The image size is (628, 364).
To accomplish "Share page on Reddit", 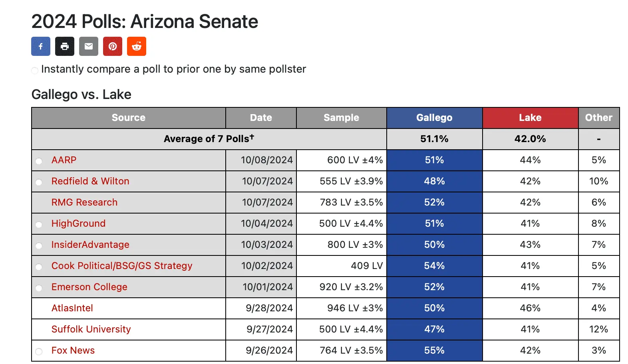I will [x=137, y=46].
